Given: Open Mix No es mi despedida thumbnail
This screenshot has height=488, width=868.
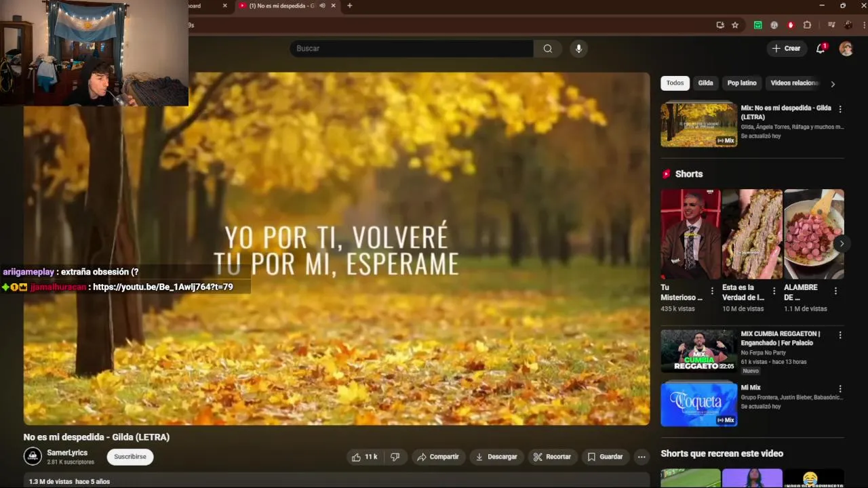Looking at the screenshot, I should tap(698, 125).
